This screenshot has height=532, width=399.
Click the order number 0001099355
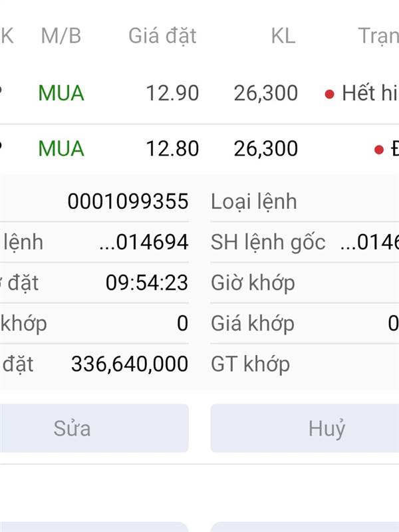(128, 201)
